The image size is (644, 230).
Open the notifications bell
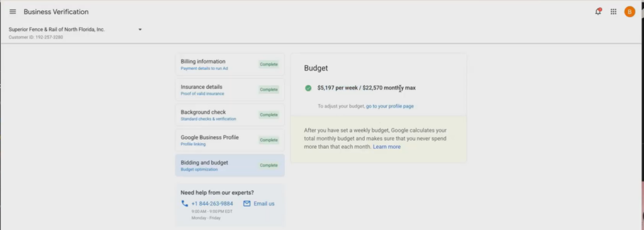(x=598, y=11)
